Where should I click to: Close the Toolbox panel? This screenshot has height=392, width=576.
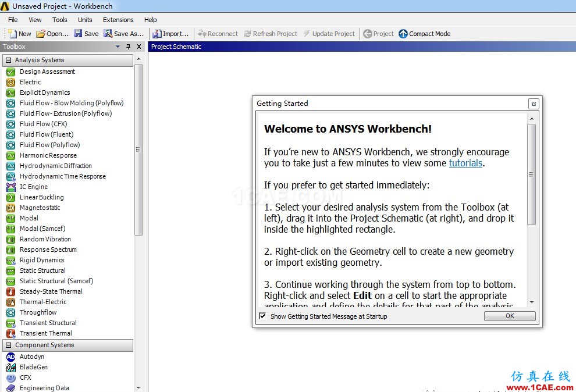pyautogui.click(x=139, y=47)
